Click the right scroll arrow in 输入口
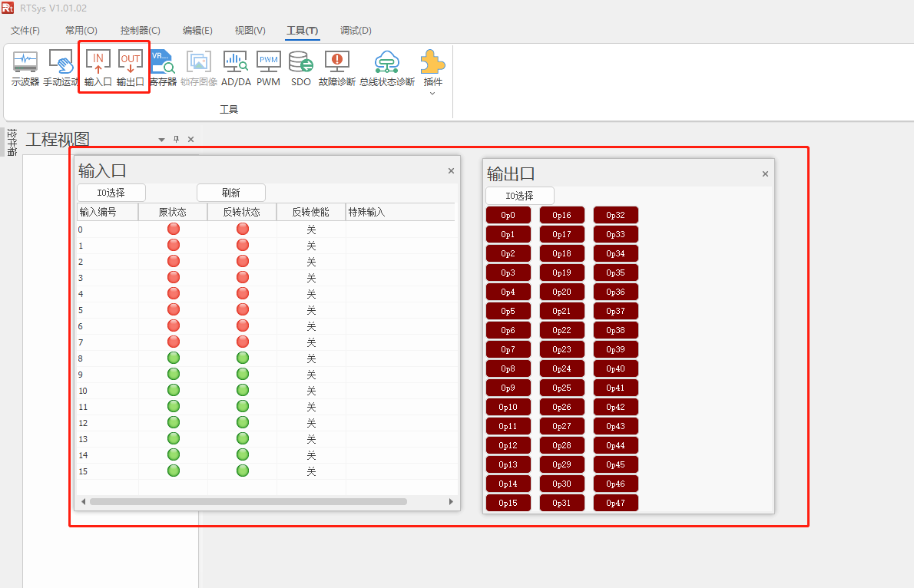 [x=451, y=502]
